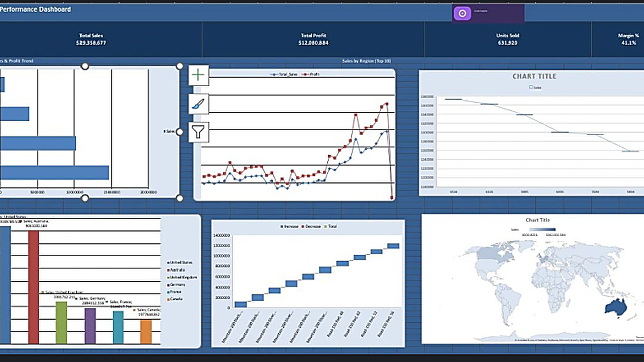Screen dimensions: 644x362
Task: Open the Chart Filters funnel icon
Action: (x=198, y=132)
